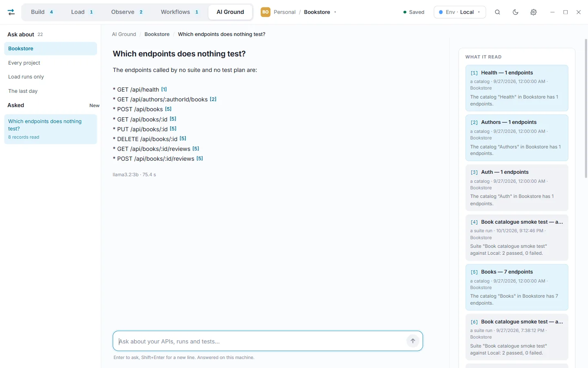Click the Saved status indicator

[414, 12]
